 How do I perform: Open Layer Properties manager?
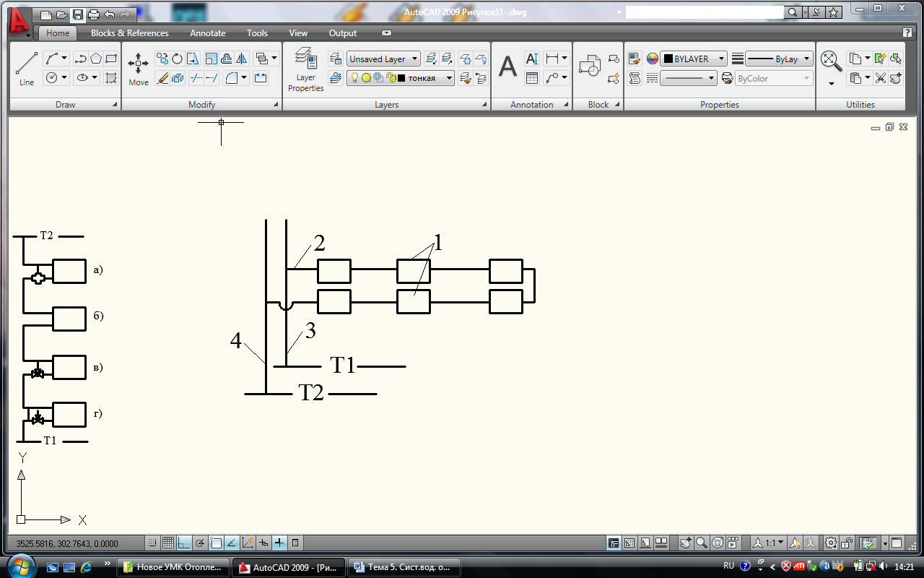coord(306,69)
